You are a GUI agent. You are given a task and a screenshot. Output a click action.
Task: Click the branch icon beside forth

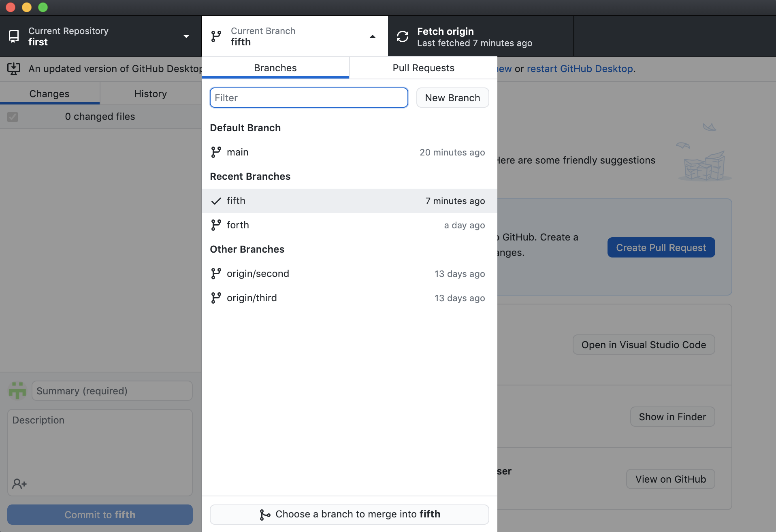[x=216, y=225]
